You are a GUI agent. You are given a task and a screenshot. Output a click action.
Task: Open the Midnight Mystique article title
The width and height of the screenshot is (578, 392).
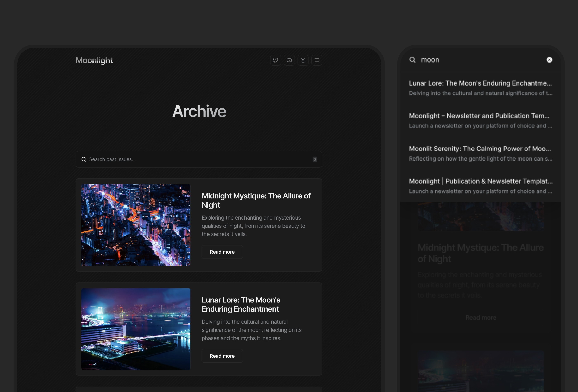point(256,200)
